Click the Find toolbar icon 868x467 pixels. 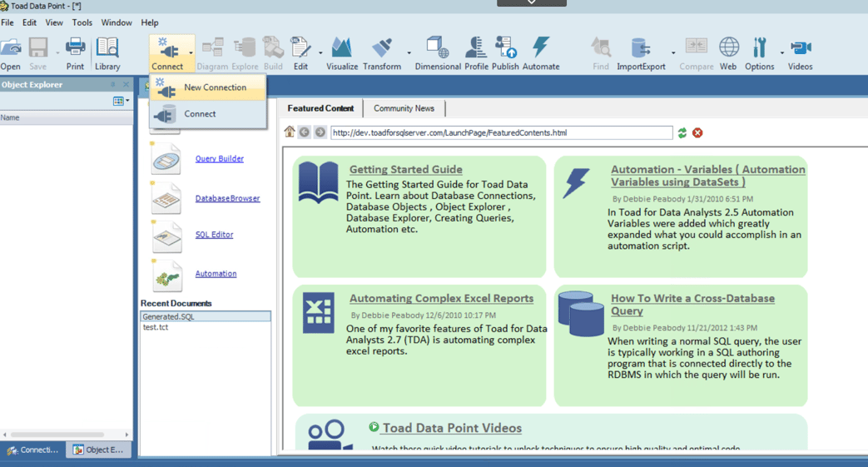601,53
